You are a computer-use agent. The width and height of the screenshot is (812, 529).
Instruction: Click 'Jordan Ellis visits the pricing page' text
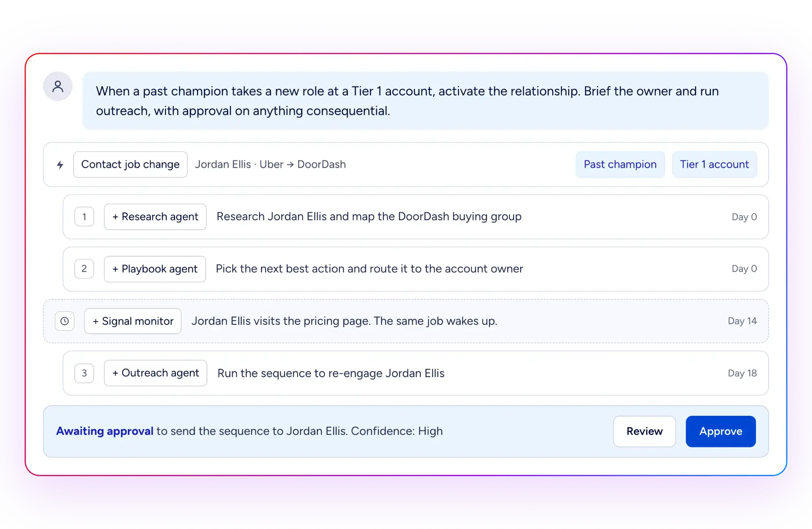coord(344,321)
